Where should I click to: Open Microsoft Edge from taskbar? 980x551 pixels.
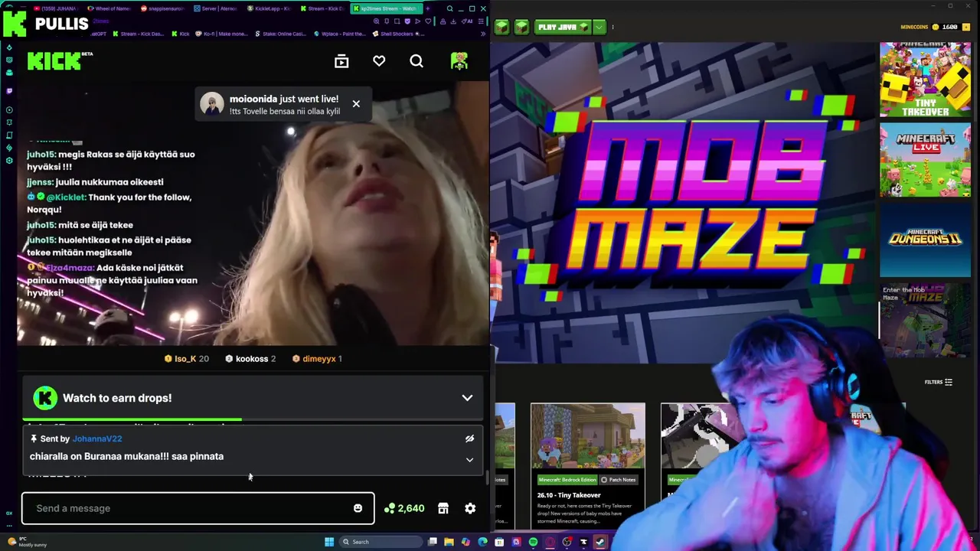pyautogui.click(x=482, y=542)
